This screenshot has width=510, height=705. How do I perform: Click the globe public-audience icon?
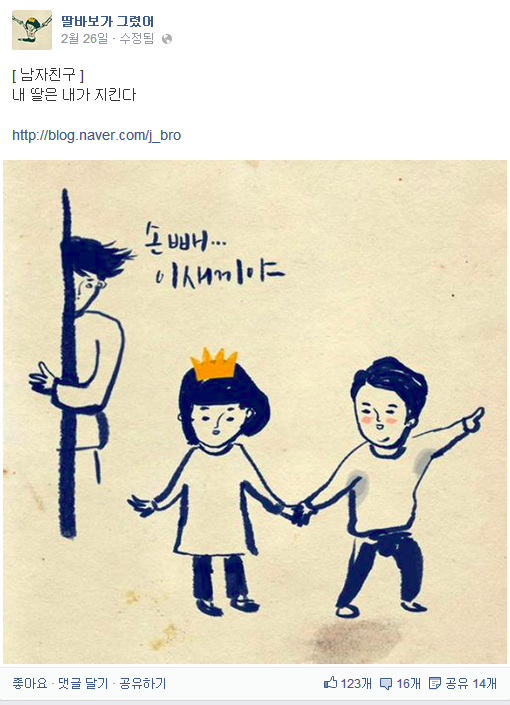click(x=167, y=39)
